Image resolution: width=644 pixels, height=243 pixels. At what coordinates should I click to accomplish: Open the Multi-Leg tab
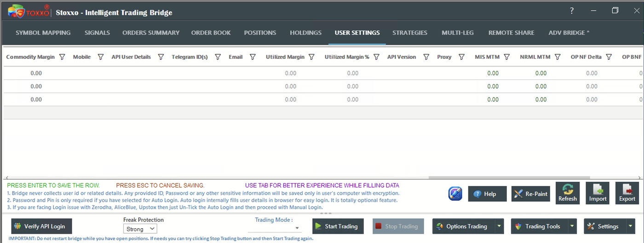click(x=458, y=33)
